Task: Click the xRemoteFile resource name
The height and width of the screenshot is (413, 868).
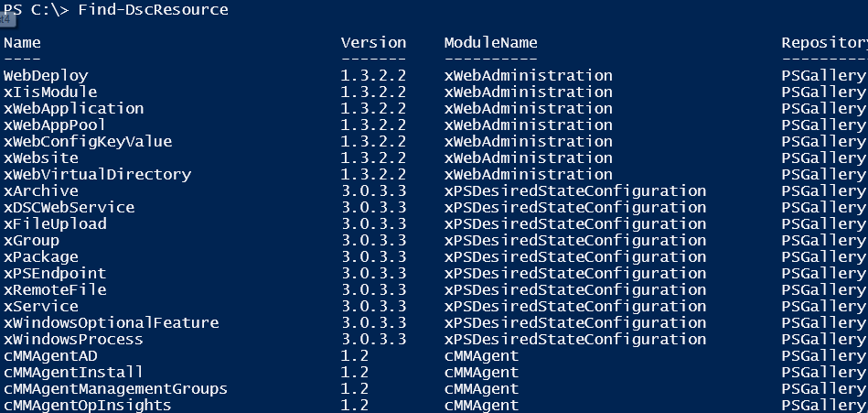Action: point(55,289)
